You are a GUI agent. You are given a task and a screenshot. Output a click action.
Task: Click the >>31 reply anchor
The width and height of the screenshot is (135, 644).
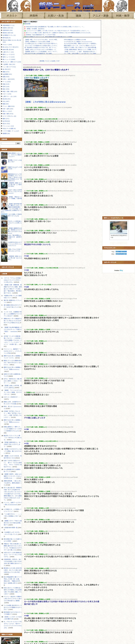pos(26,443)
